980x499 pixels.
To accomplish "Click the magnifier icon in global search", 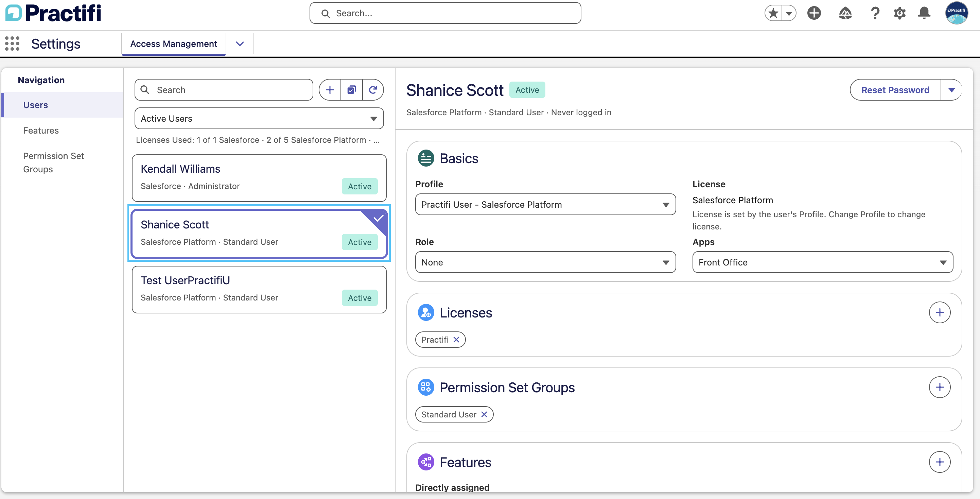I will 325,14.
